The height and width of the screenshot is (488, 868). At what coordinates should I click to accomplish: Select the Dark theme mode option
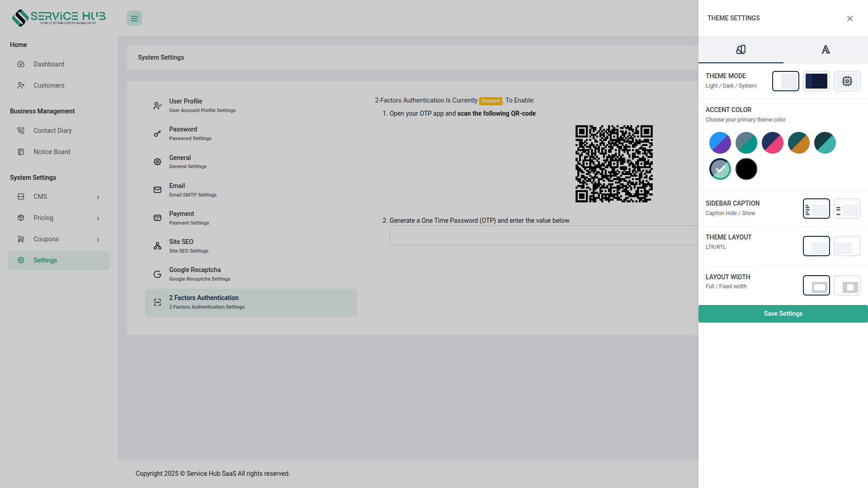(x=816, y=81)
